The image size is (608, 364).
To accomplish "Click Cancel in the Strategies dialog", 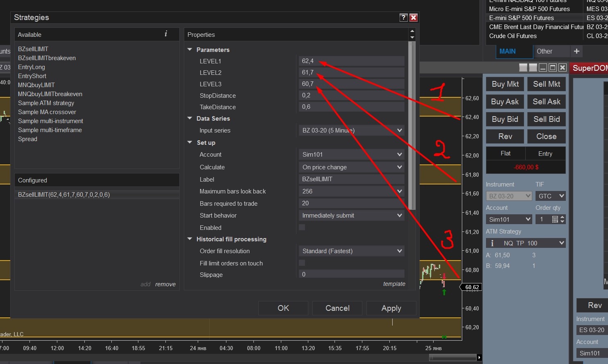I will 337,308.
